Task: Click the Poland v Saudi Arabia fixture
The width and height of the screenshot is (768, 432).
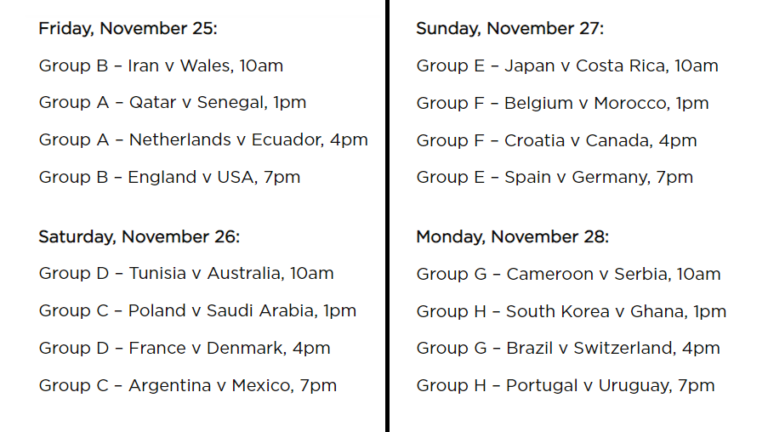Action: pyautogui.click(x=197, y=311)
